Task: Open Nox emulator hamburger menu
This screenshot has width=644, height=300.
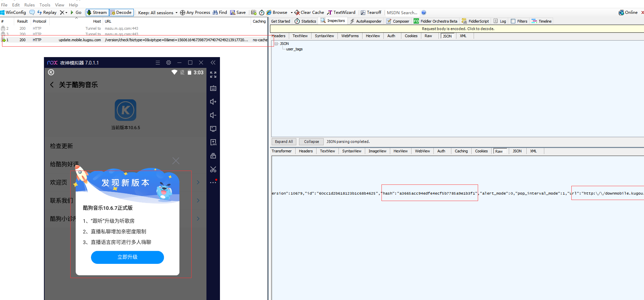Action: (x=158, y=62)
